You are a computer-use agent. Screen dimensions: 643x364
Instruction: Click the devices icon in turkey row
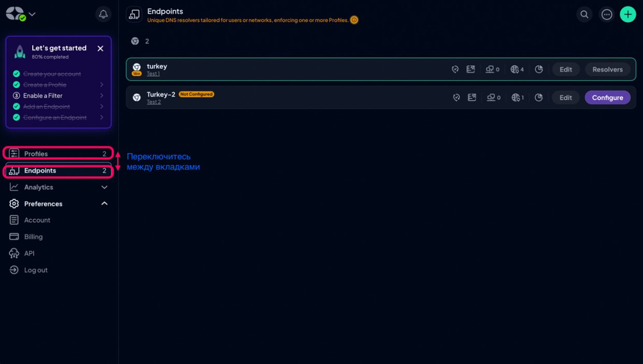(x=490, y=69)
